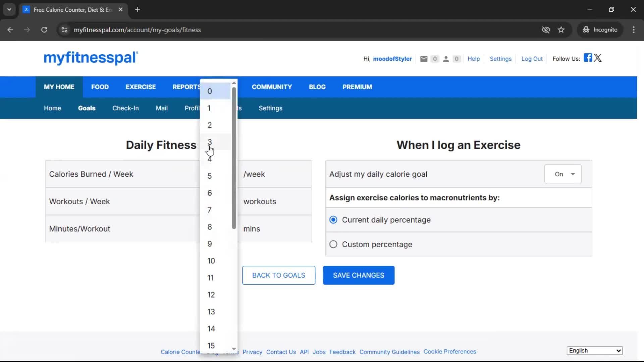Click the SAVE CHANGES button

(x=359, y=275)
